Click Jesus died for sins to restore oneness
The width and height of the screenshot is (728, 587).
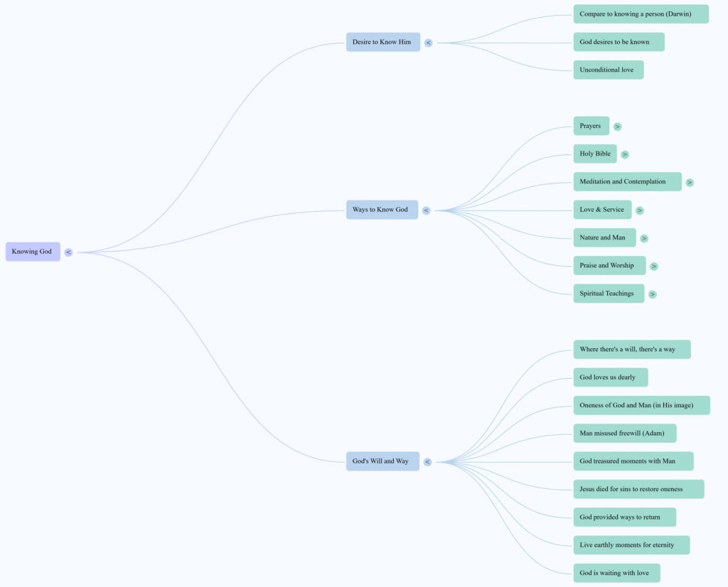pyautogui.click(x=638, y=489)
